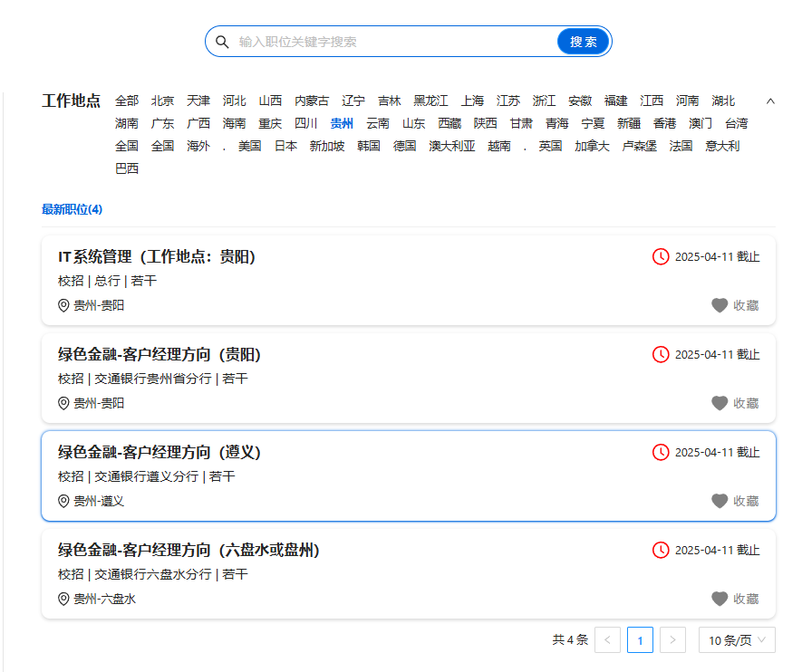This screenshot has width=802, height=672.
Task: Filter locations by 黑龙江
Action: coord(430,101)
